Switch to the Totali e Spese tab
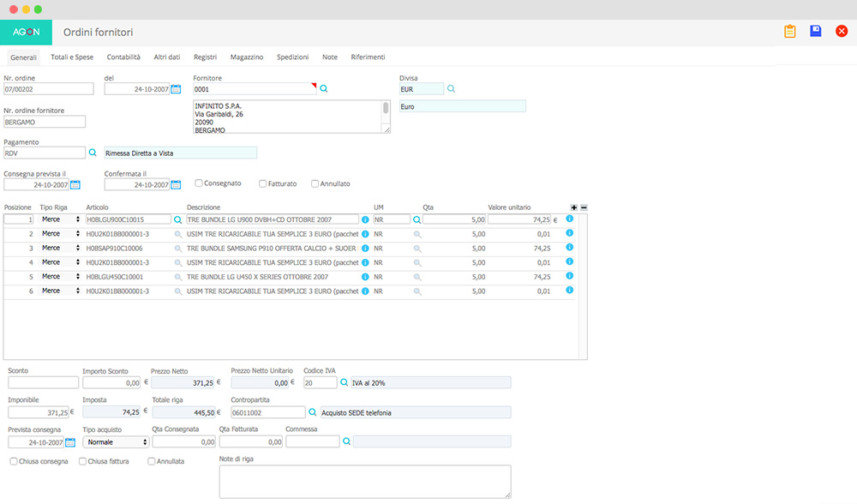The height and width of the screenshot is (504, 857). pyautogui.click(x=72, y=57)
